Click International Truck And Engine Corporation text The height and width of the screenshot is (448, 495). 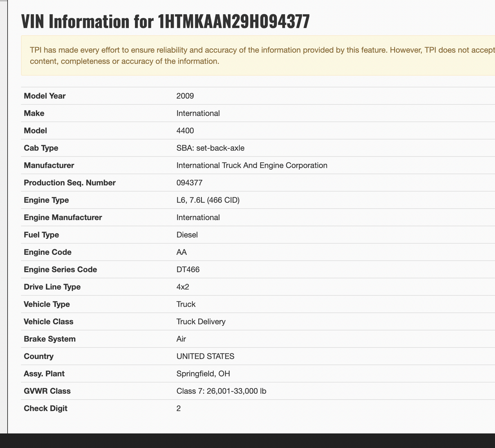(252, 166)
